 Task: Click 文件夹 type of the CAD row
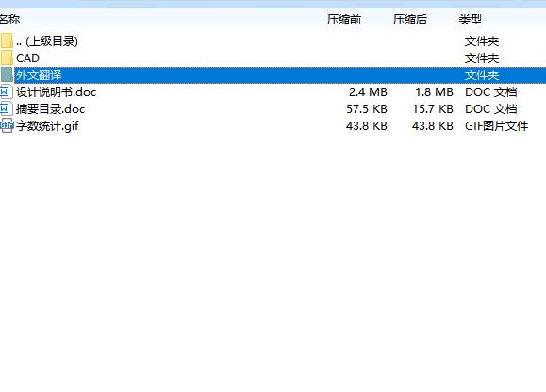[x=482, y=58]
